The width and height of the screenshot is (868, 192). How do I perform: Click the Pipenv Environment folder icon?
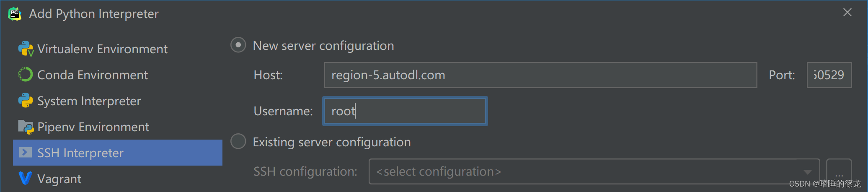tap(26, 127)
